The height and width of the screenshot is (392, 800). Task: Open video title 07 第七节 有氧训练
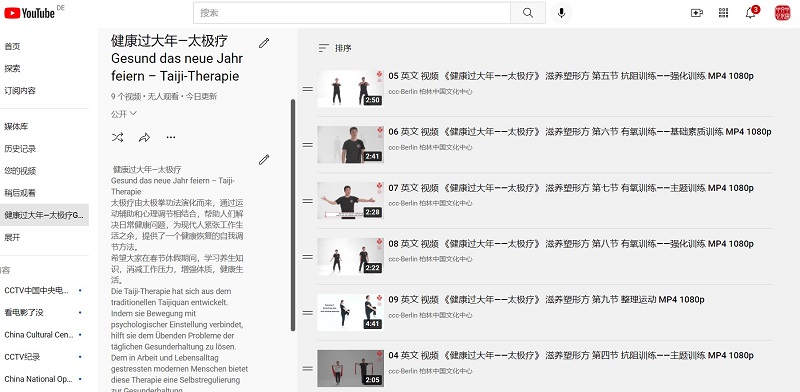coord(571,188)
